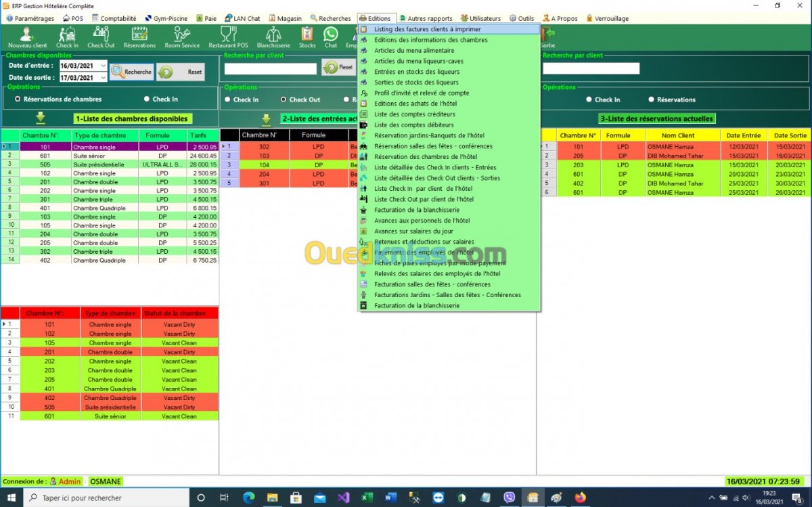Screen dimensions: 812x507
Task: Expand the Date de sortie dropdown
Action: click(x=102, y=78)
